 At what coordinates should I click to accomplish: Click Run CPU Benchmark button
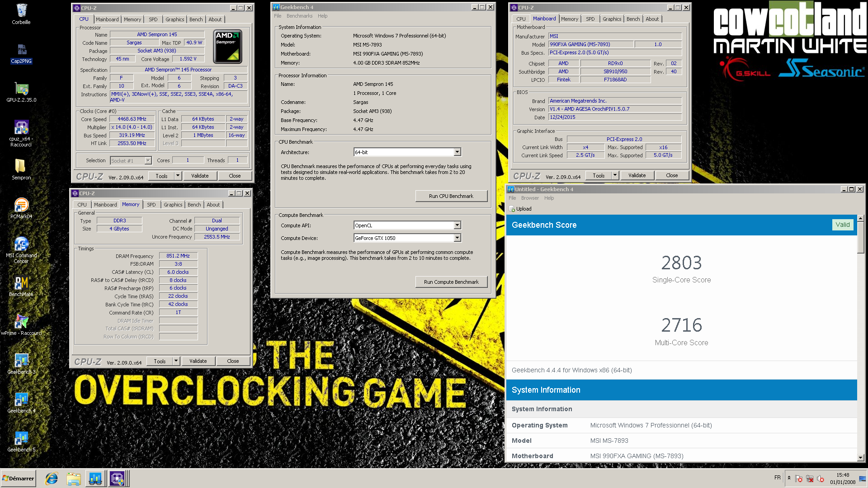click(x=451, y=196)
